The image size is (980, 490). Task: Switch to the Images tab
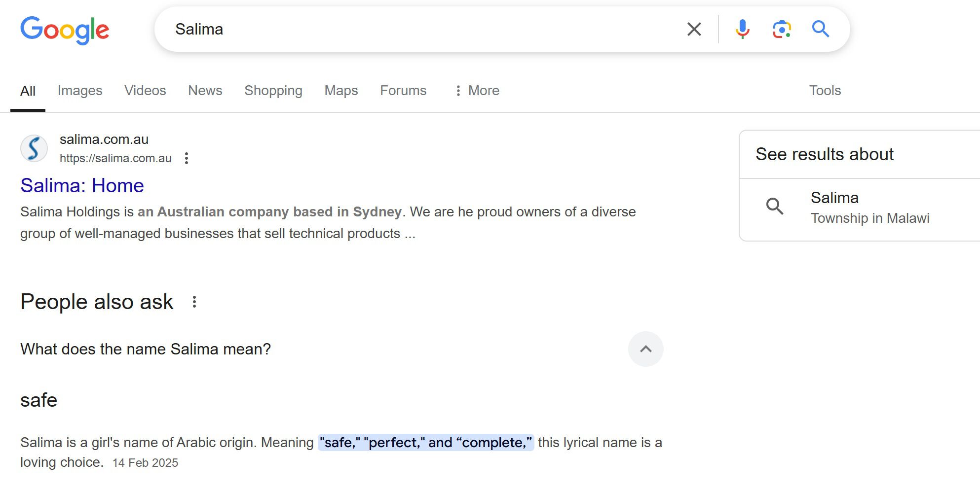(80, 91)
